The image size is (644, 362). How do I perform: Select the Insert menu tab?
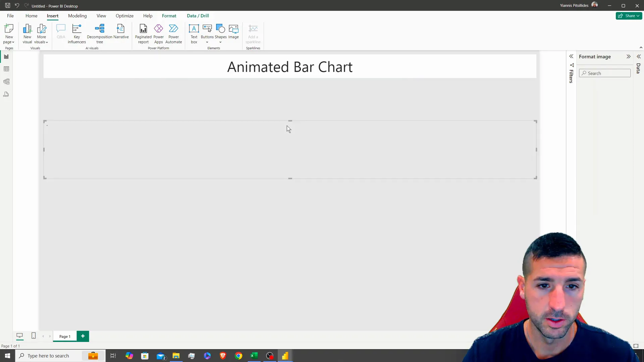[x=53, y=15]
